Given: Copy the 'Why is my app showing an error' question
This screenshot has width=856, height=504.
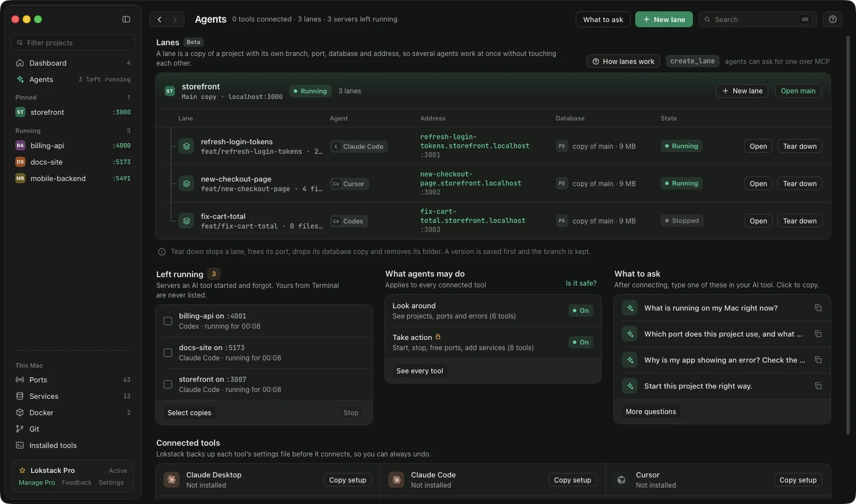Looking at the screenshot, I should (818, 360).
